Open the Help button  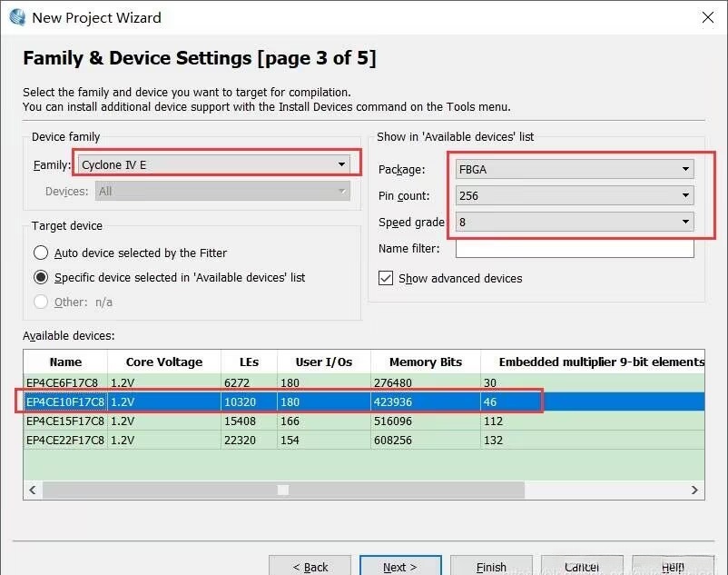tap(673, 567)
